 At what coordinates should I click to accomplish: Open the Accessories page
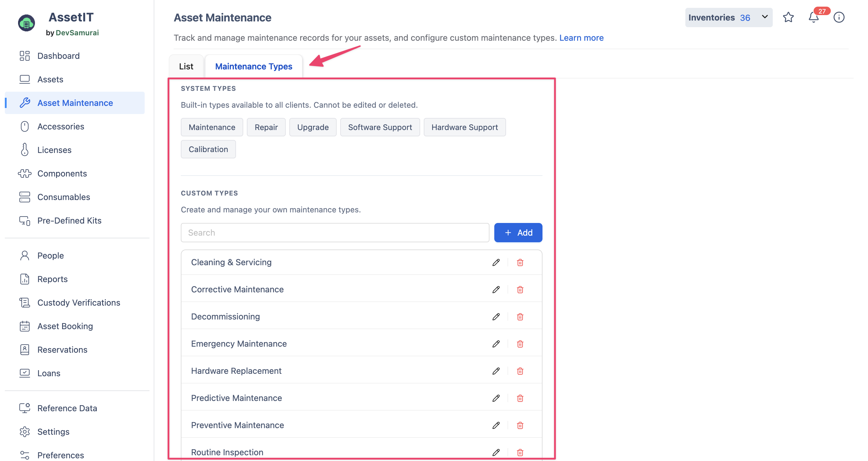click(x=74, y=126)
